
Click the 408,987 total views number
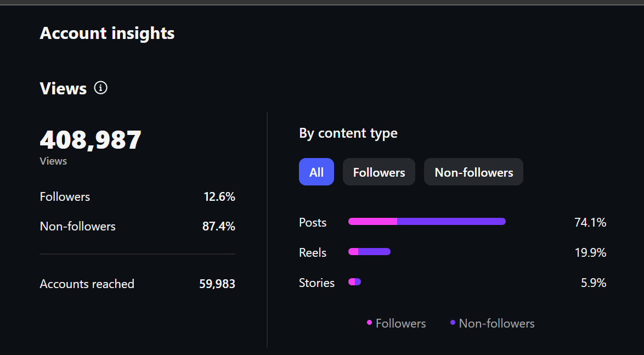(91, 140)
